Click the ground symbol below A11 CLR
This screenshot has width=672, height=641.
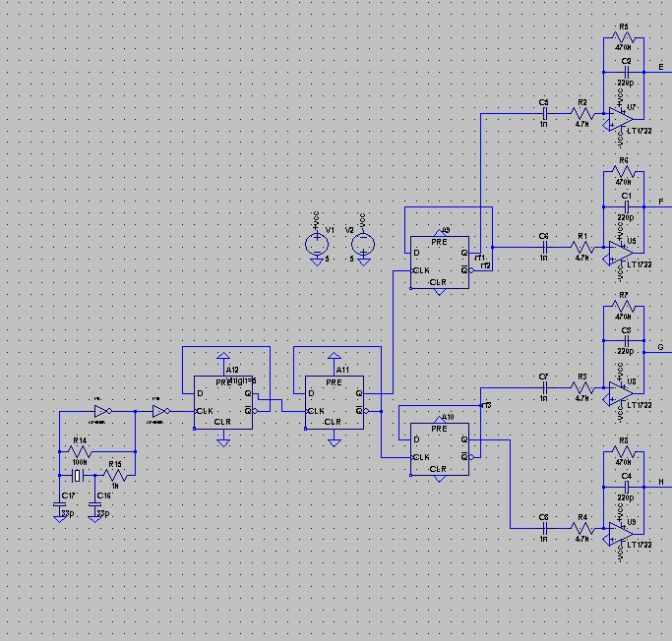[335, 442]
